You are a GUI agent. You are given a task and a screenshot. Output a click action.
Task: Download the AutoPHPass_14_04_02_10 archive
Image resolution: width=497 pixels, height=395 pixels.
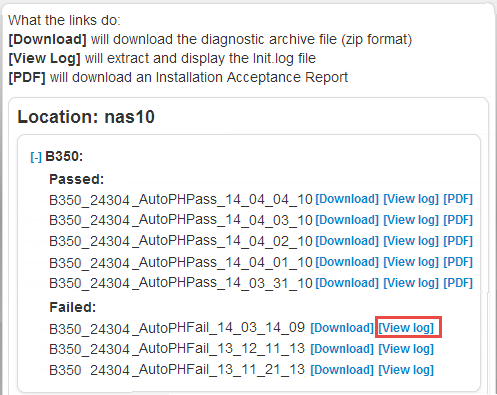pyautogui.click(x=347, y=241)
